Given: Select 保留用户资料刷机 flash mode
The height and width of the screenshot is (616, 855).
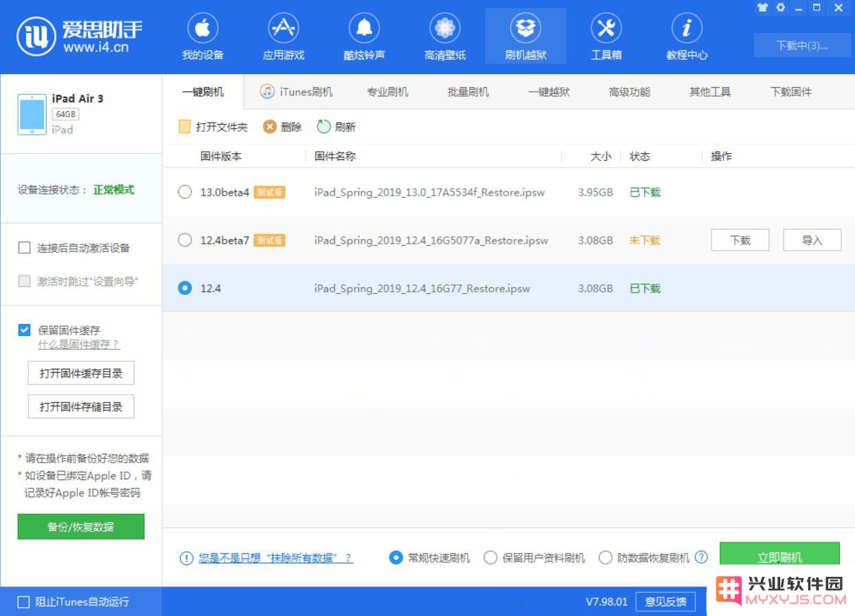Looking at the screenshot, I should [490, 558].
